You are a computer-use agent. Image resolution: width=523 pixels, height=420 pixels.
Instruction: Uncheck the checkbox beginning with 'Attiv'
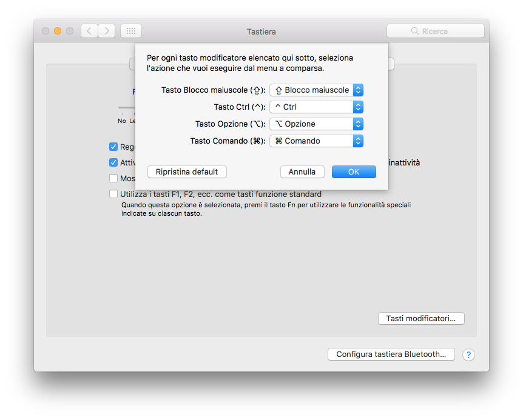[x=113, y=162]
